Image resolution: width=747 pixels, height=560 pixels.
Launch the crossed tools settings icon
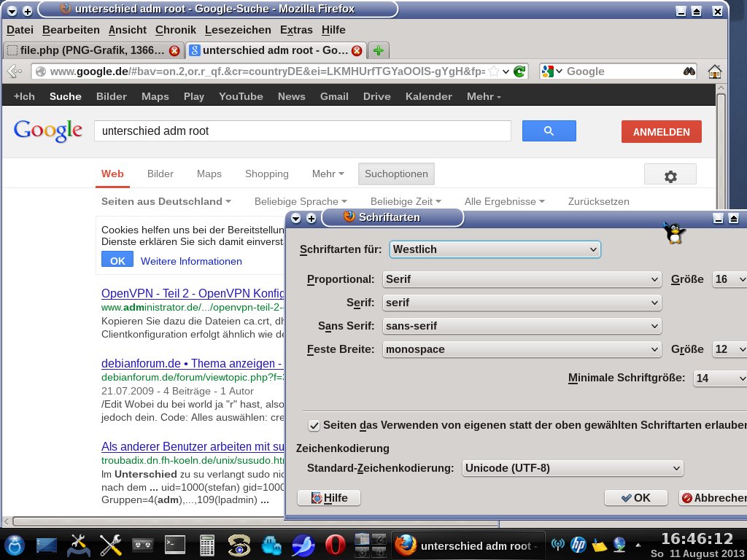tap(111, 545)
